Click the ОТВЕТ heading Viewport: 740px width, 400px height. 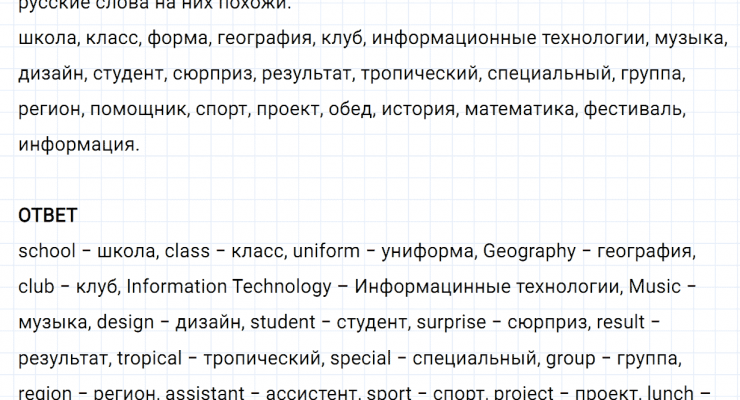click(x=48, y=215)
